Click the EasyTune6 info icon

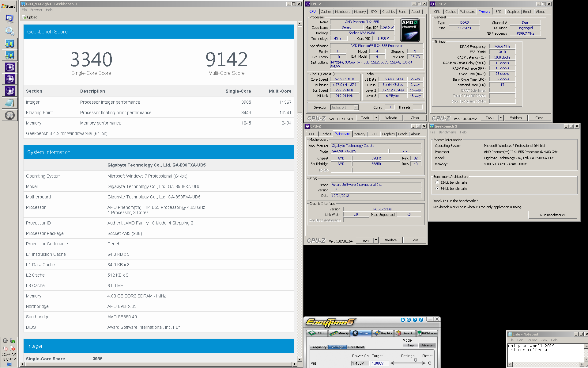(x=421, y=320)
